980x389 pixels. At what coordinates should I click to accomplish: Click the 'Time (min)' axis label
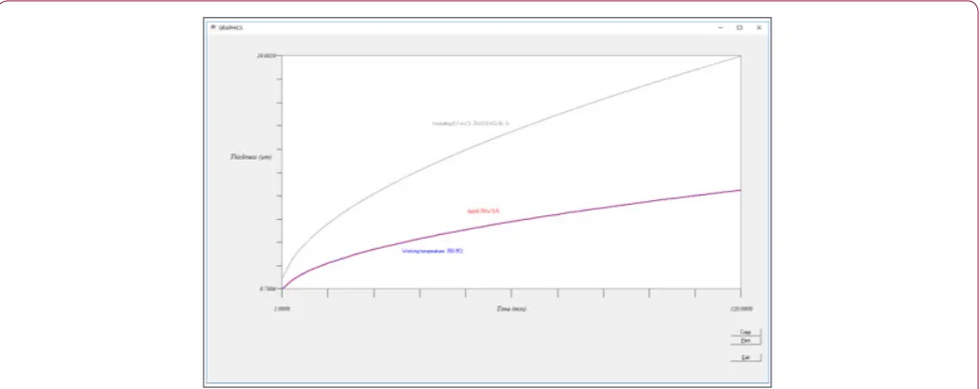pos(511,309)
